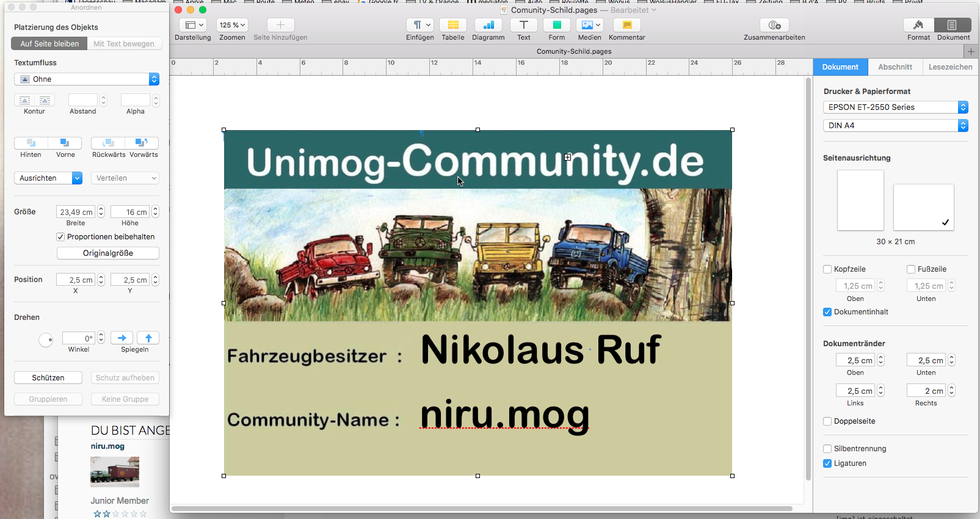
Task: Open the Verteilen dropdown
Action: pyautogui.click(x=125, y=178)
